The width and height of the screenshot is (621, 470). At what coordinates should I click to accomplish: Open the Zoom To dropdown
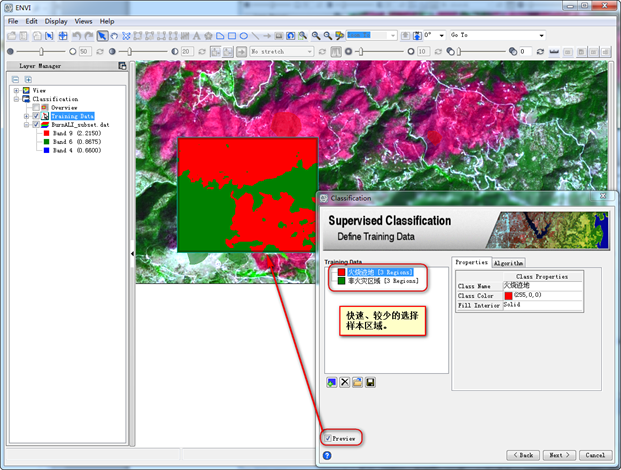[x=392, y=35]
